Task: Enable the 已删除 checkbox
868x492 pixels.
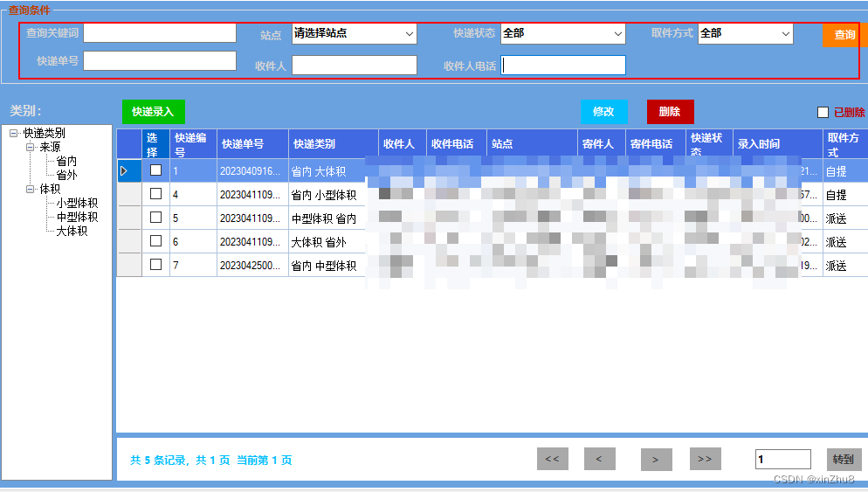Action: tap(823, 113)
